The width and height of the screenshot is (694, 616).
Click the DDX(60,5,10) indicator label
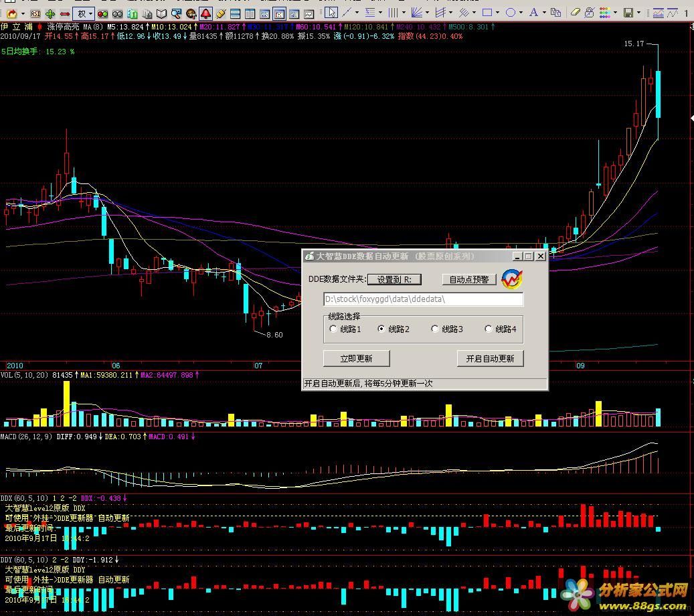25,497
